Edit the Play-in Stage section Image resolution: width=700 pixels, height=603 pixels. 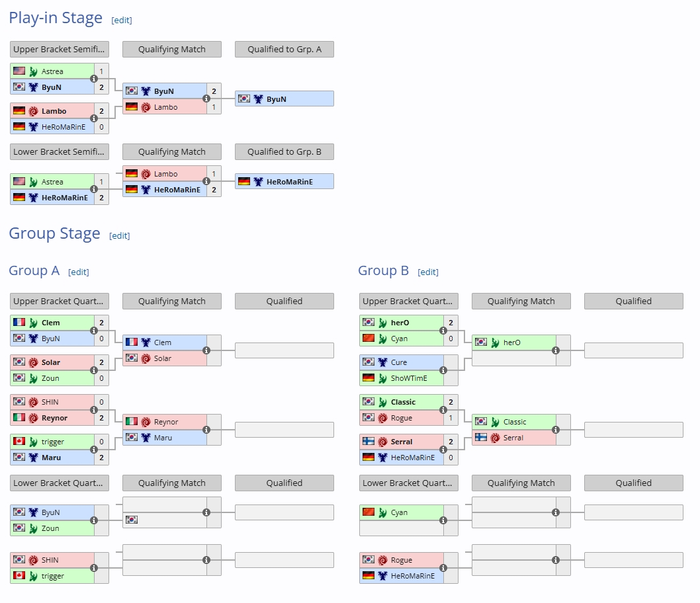pos(122,20)
